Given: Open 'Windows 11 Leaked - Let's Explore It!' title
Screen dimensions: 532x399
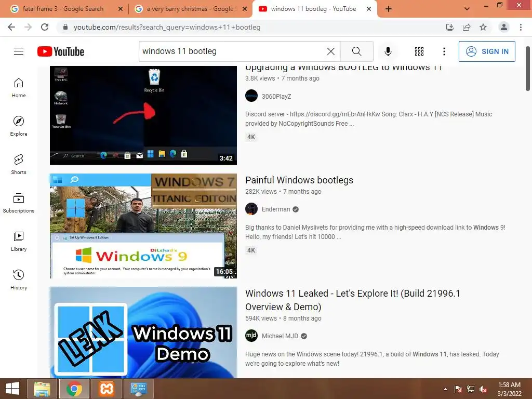Looking at the screenshot, I should 353,300.
